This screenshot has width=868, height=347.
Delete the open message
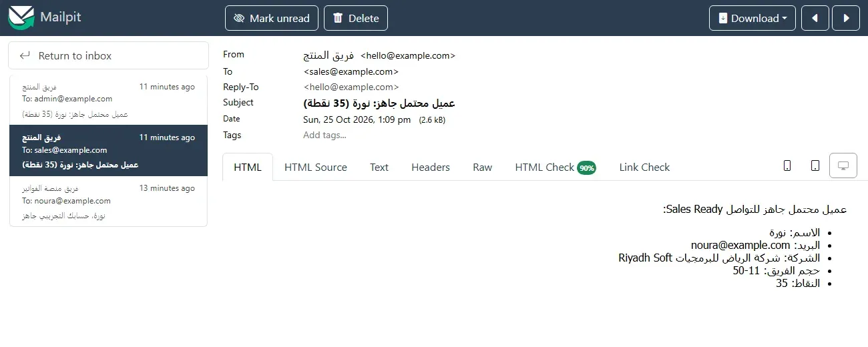point(356,18)
